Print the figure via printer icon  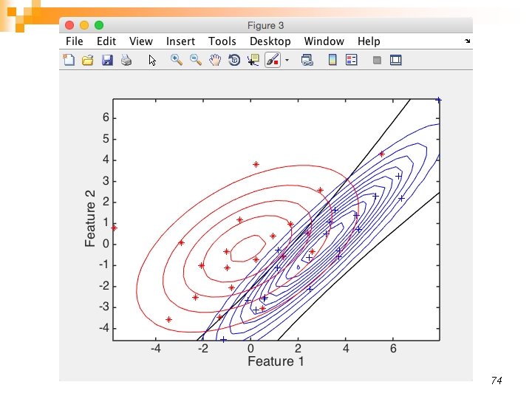click(x=126, y=61)
